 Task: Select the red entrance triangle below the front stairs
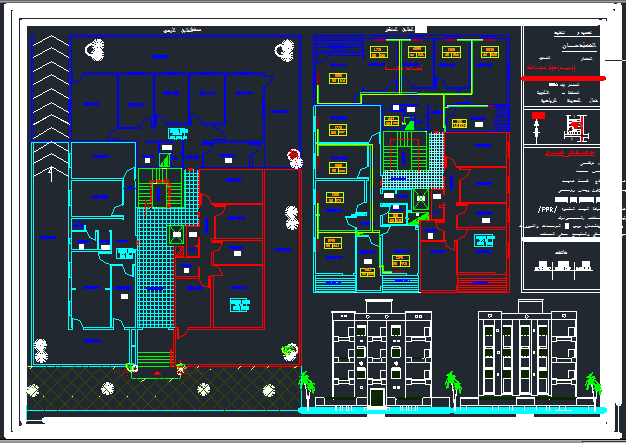coord(157,373)
